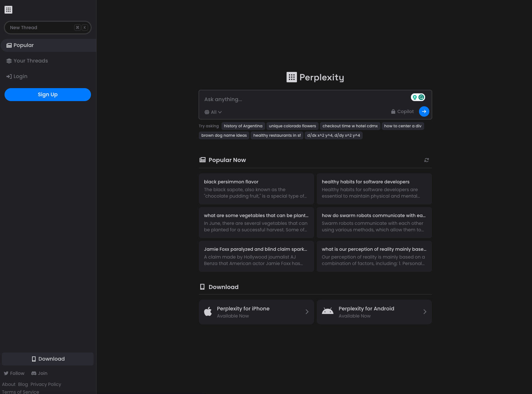This screenshot has height=394, width=532.
Task: Start a New Thread
Action: [48, 28]
